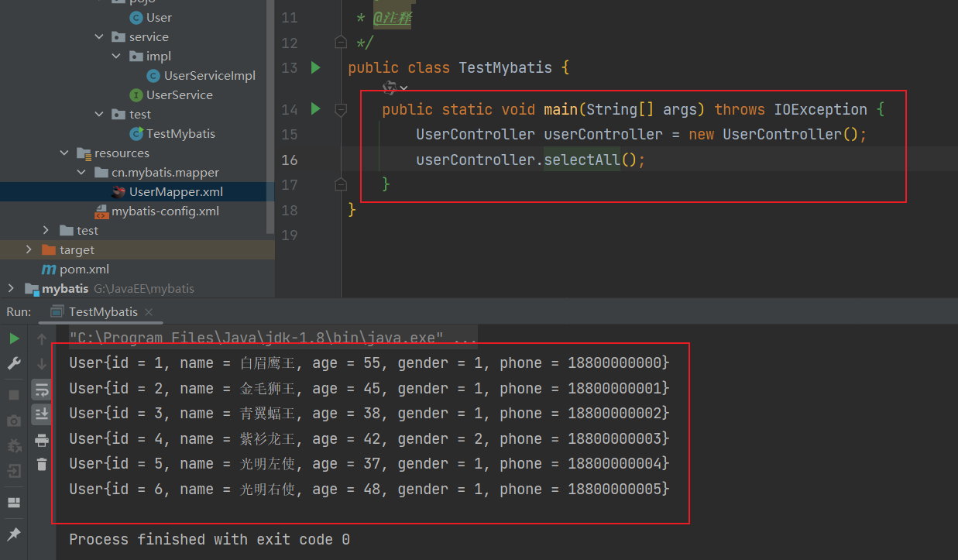Screen dimensions: 958x560
Task: Toggle soft-wrap in the Run console
Action: click(x=42, y=390)
